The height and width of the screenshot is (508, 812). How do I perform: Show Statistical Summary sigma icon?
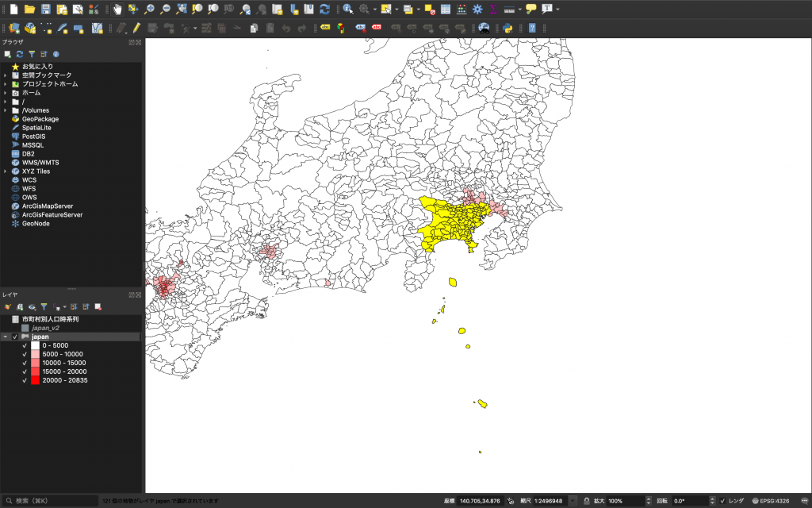493,9
